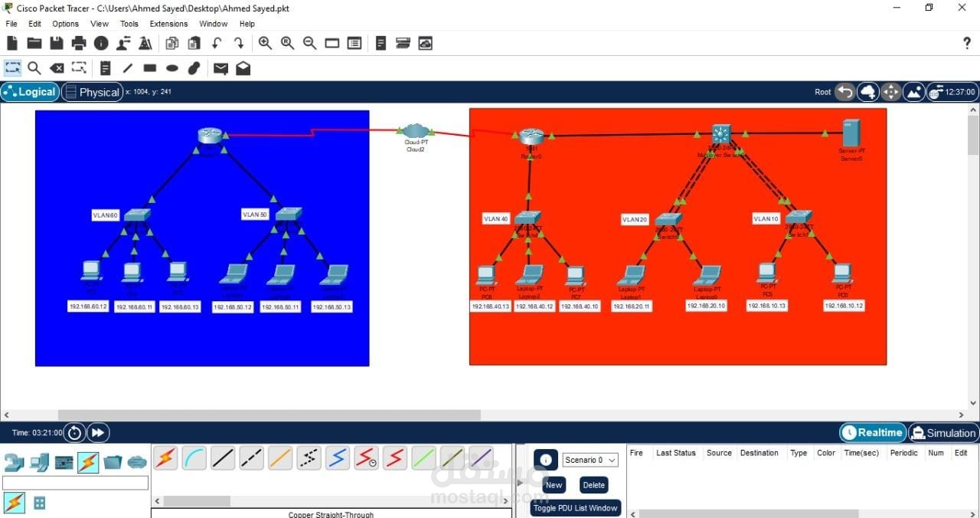Zoom out of the workspace
Viewport: 980px width, 518px height.
click(x=310, y=44)
